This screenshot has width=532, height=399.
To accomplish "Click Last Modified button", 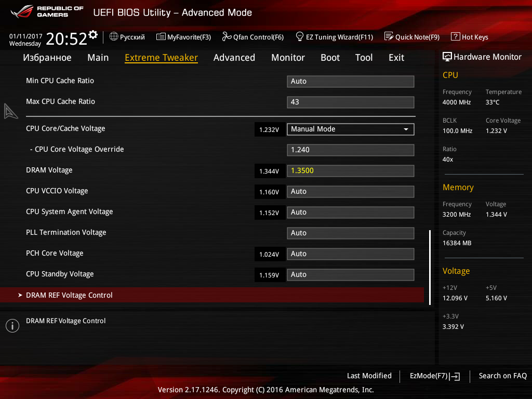I will (369, 376).
